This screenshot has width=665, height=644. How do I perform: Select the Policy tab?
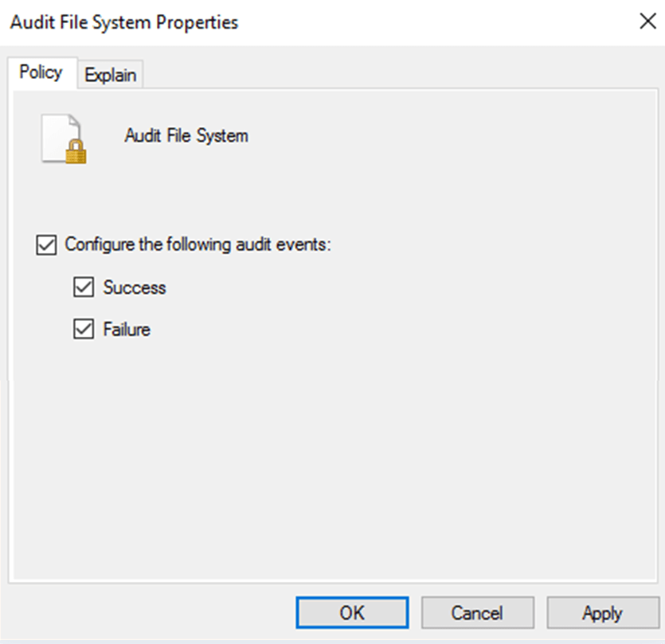[41, 72]
